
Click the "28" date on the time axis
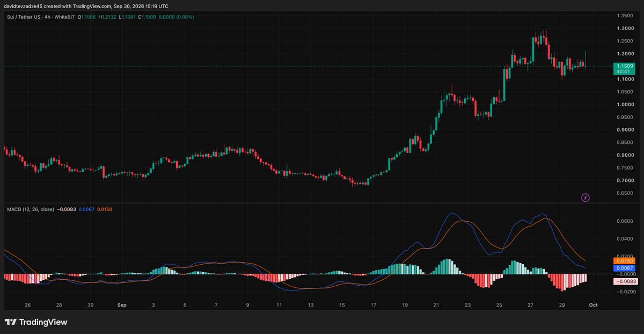(59, 304)
